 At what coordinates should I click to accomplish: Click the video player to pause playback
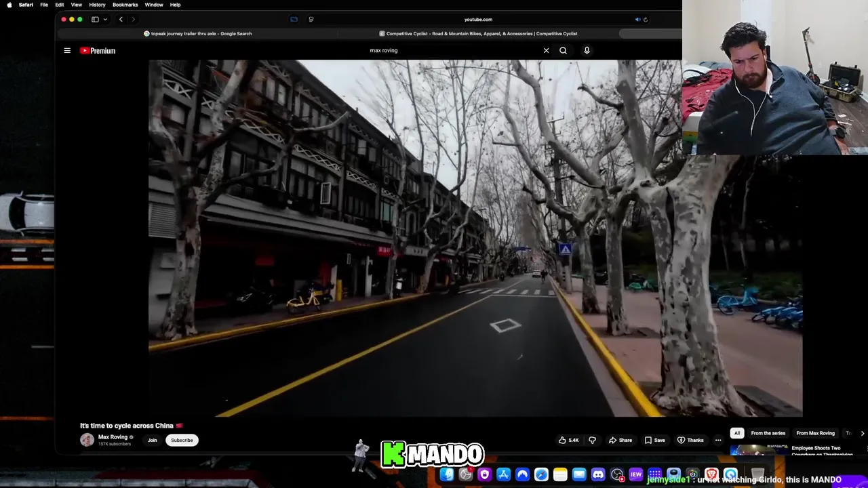475,238
